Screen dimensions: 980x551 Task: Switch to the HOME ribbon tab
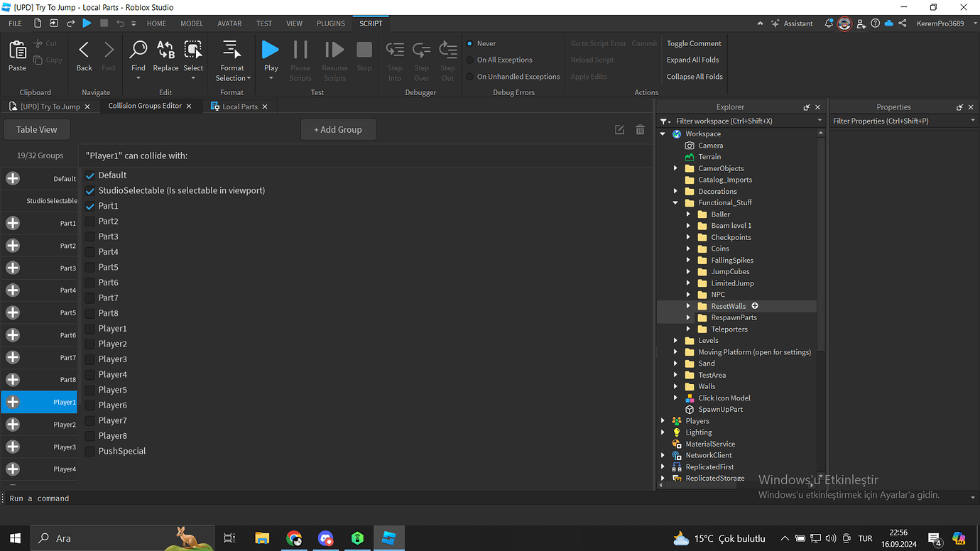click(156, 23)
